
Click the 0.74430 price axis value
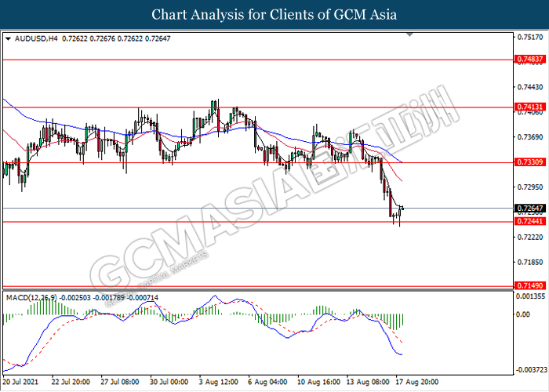[530, 87]
